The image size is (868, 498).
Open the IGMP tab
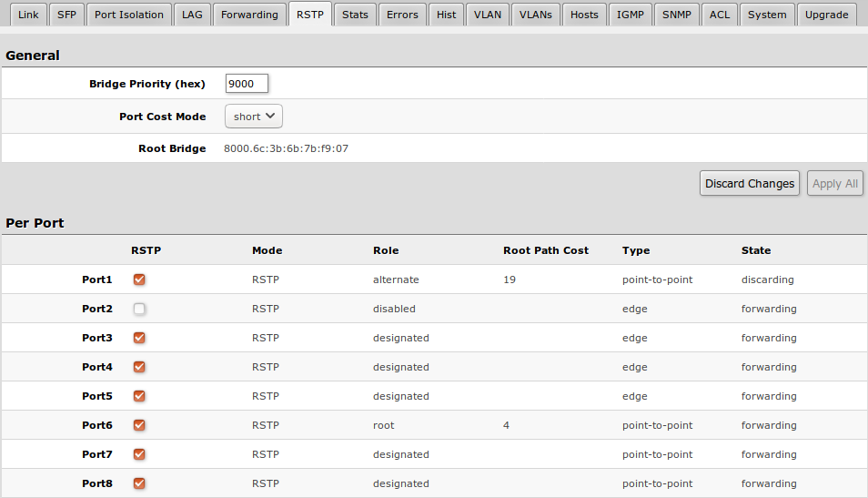(630, 15)
